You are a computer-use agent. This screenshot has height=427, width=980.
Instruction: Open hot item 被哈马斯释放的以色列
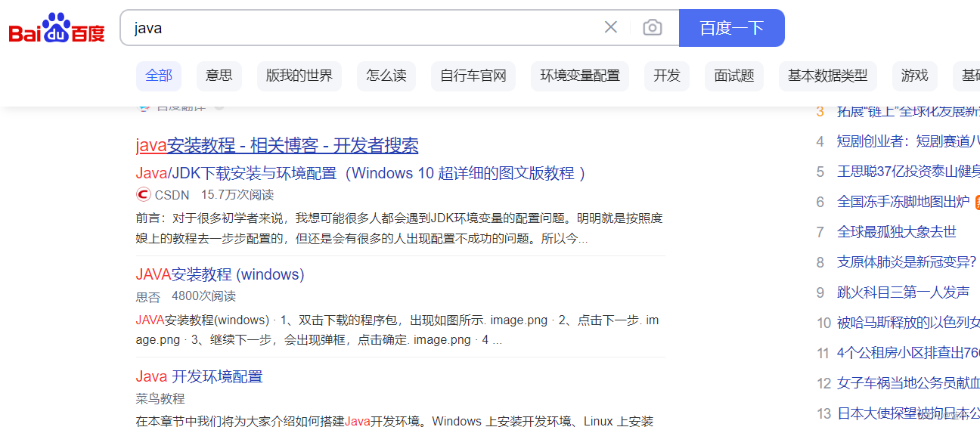click(x=908, y=323)
